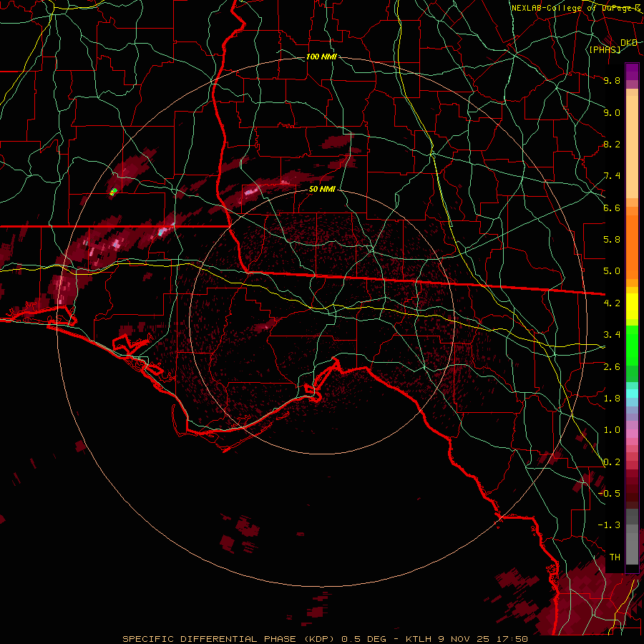The image size is (644, 644).
Task: Click the 9.8 value on the color scale
Action: [x=612, y=80]
